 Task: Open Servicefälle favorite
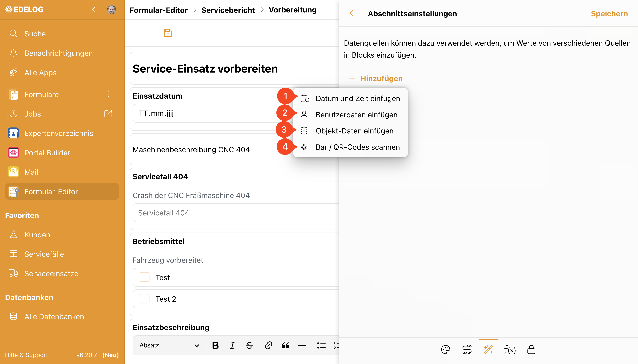pyautogui.click(x=62, y=254)
